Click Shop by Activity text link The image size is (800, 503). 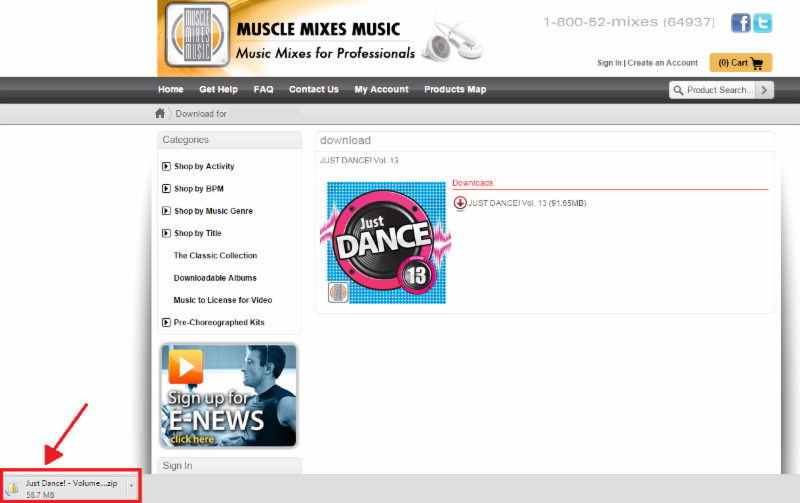coord(204,166)
